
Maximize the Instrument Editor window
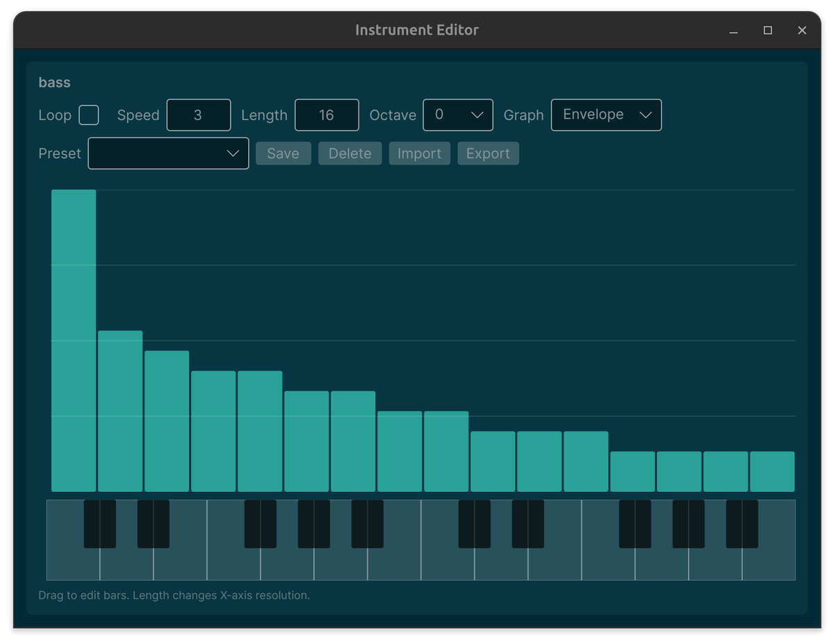pyautogui.click(x=768, y=31)
